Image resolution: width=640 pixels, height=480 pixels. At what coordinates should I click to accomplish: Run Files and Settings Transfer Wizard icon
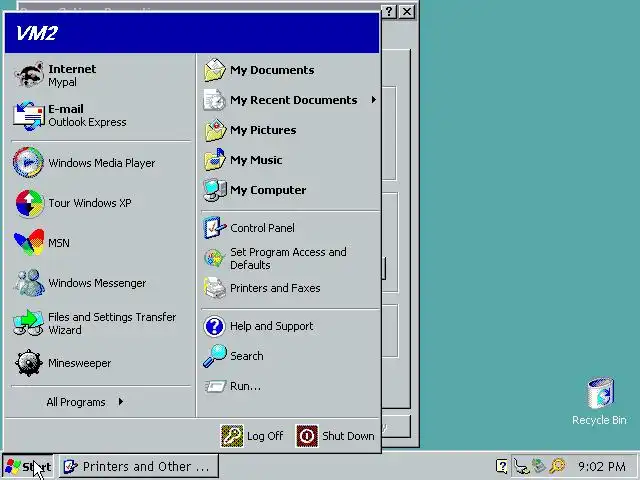click(x=28, y=322)
